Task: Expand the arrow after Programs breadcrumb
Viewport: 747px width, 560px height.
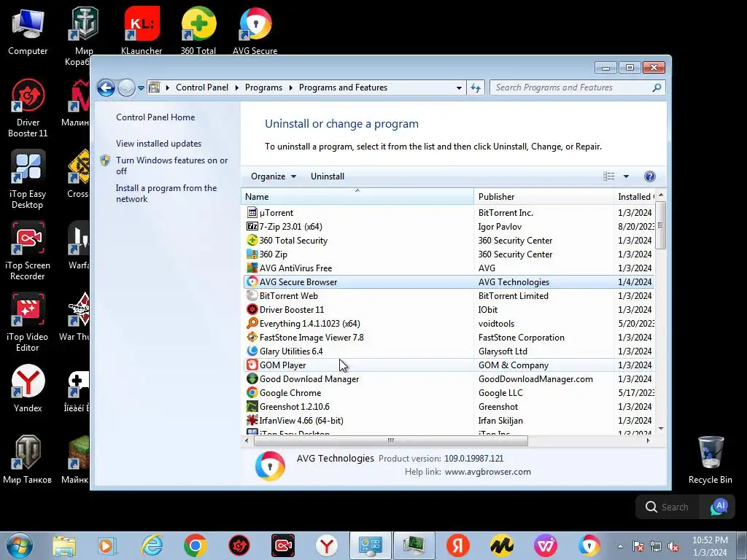Action: pyautogui.click(x=290, y=87)
